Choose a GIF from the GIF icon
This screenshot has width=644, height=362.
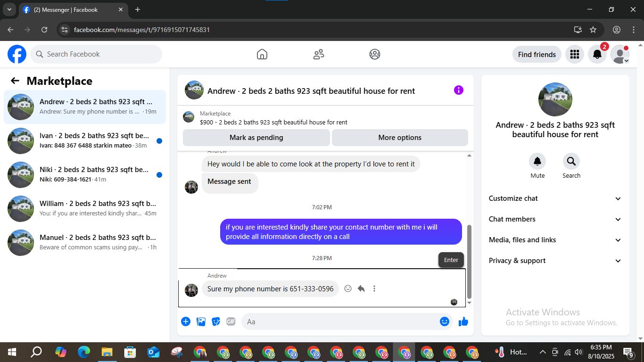click(231, 321)
